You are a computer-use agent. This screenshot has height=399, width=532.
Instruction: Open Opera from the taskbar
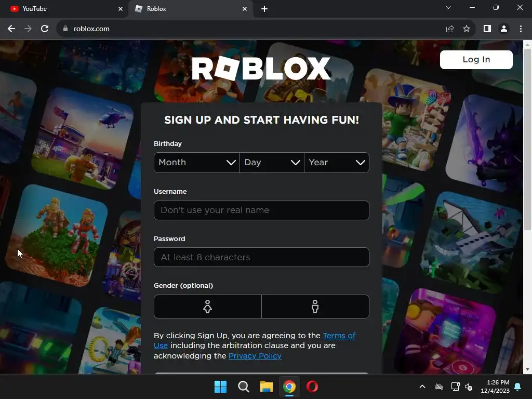pos(312,387)
